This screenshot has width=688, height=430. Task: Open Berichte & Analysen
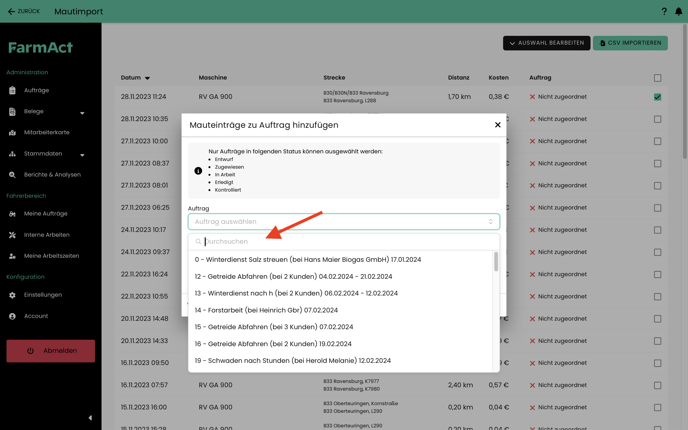tap(52, 175)
